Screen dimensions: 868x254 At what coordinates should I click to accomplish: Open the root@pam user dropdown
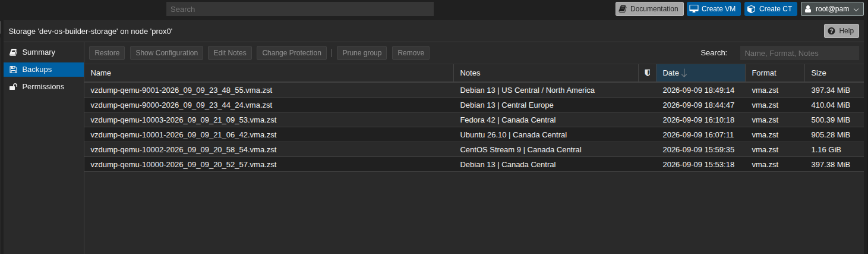tap(832, 9)
